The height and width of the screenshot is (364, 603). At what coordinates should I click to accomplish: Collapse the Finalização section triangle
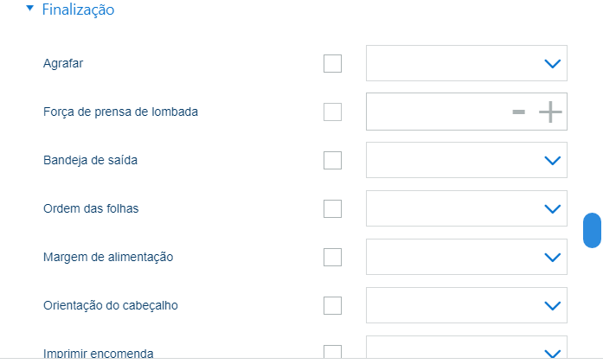pos(30,10)
